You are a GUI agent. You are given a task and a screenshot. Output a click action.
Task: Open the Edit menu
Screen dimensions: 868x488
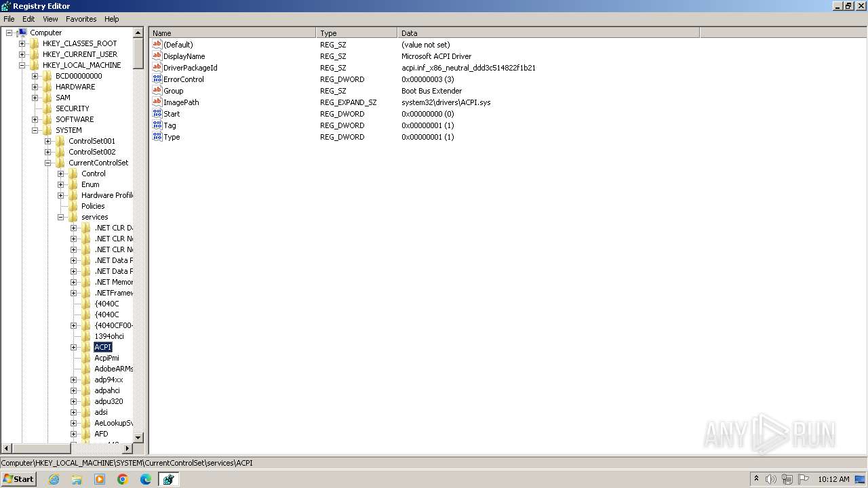pyautogui.click(x=28, y=19)
